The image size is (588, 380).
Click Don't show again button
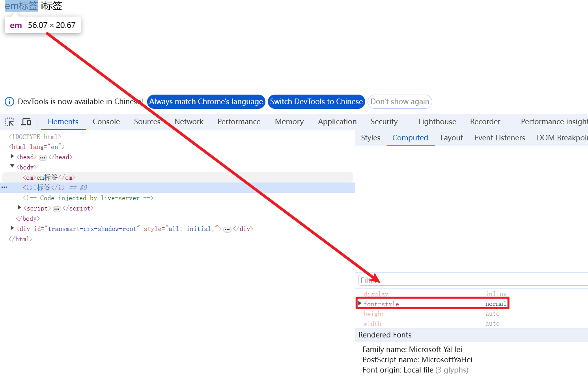(x=400, y=102)
